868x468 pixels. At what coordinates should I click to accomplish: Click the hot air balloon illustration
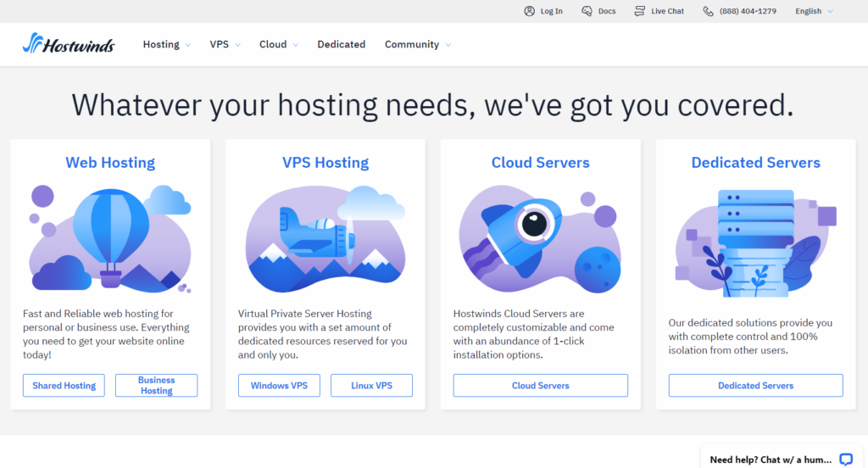click(111, 238)
